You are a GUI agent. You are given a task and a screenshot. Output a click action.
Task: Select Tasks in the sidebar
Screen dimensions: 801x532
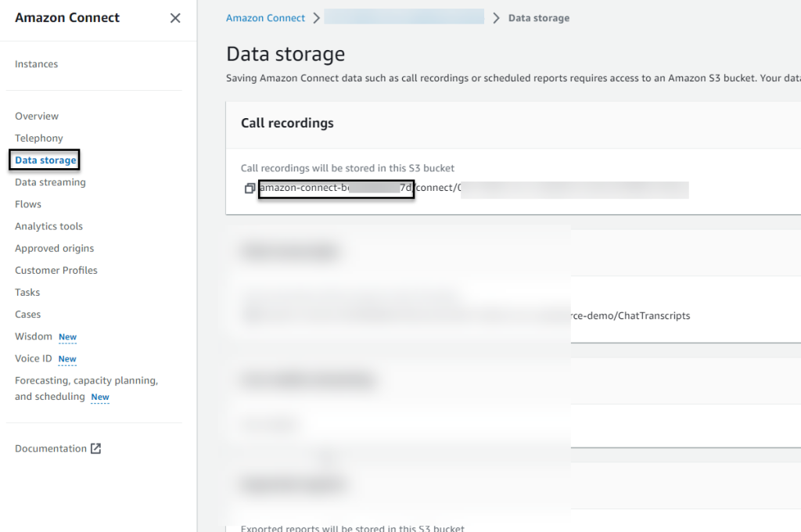27,292
